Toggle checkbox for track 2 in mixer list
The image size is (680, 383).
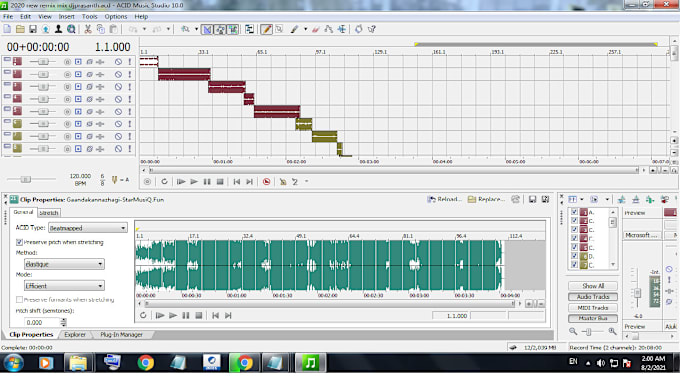point(574,221)
